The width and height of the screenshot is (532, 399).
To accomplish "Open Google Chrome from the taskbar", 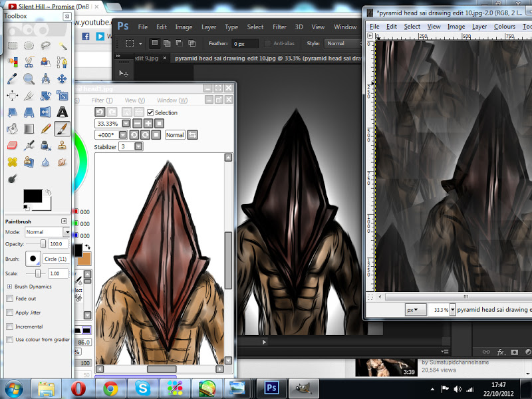I will coord(110,388).
